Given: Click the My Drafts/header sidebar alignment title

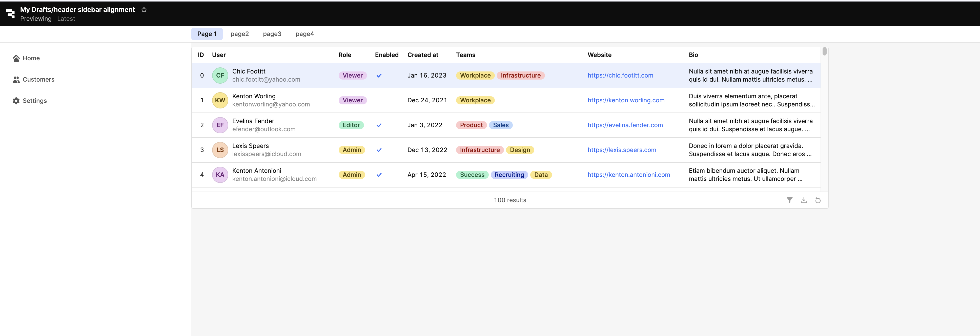Looking at the screenshot, I should (78, 10).
